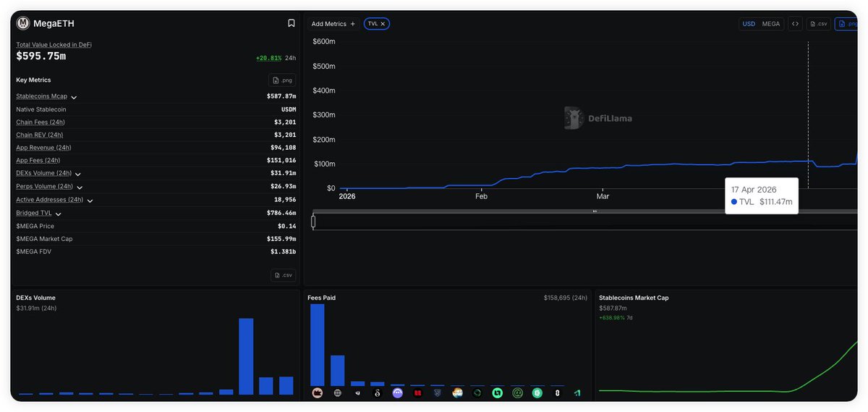Viewport: 868px width, 412px height.
Task: Click the +20.81% 24h change
Action: pyautogui.click(x=268, y=58)
